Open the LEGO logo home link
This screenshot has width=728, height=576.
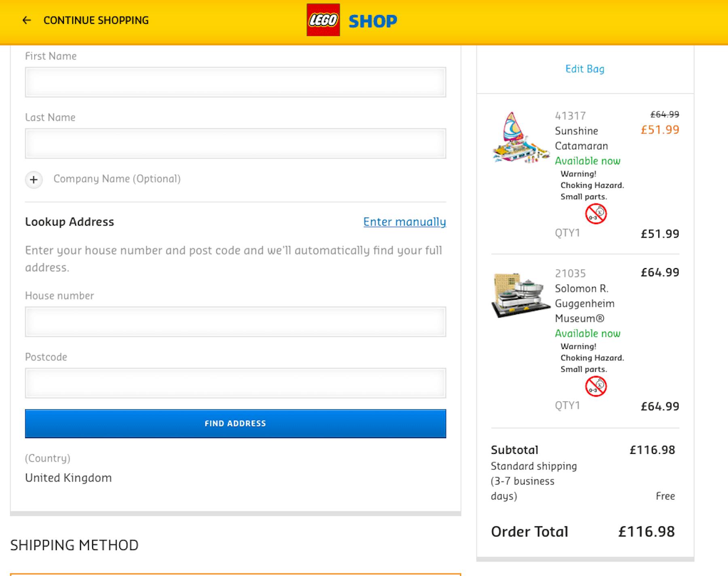coord(323,20)
